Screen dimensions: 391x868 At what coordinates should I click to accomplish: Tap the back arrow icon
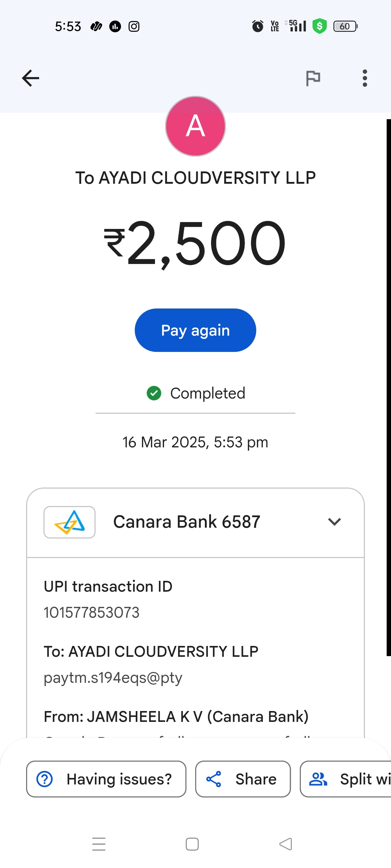coord(30,78)
